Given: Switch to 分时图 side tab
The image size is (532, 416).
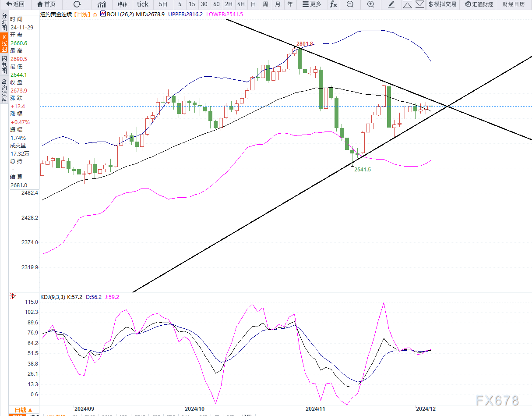Looking at the screenshot, I should click(x=4, y=22).
